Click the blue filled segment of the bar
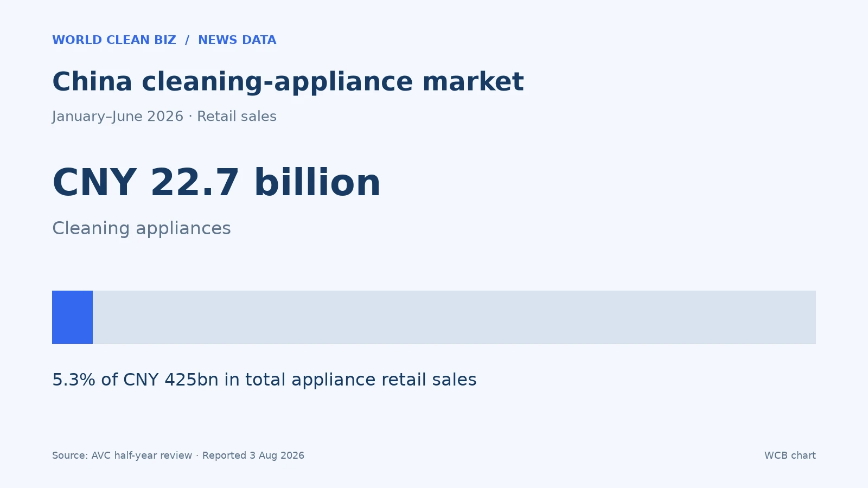The image size is (868, 488). click(x=72, y=317)
